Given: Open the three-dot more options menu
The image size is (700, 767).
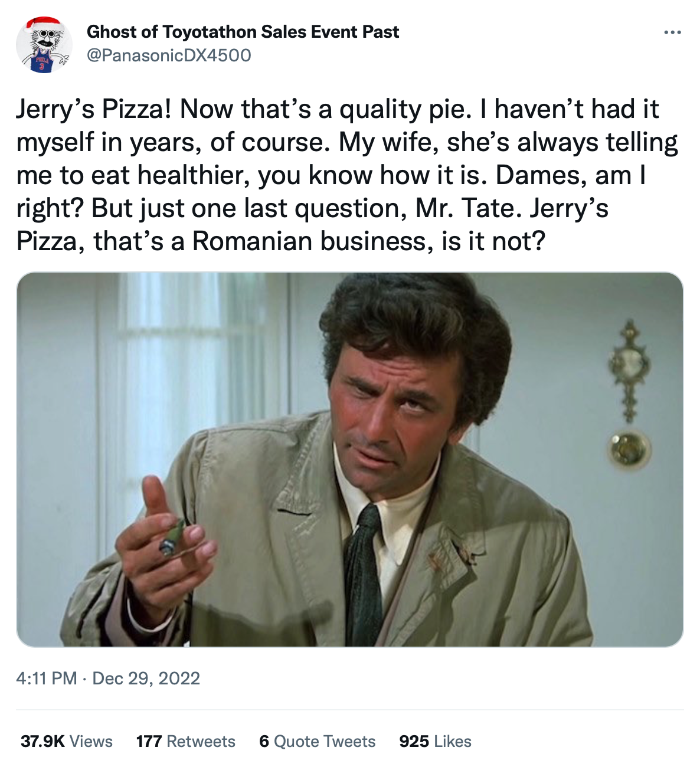Looking at the screenshot, I should coord(672,32).
